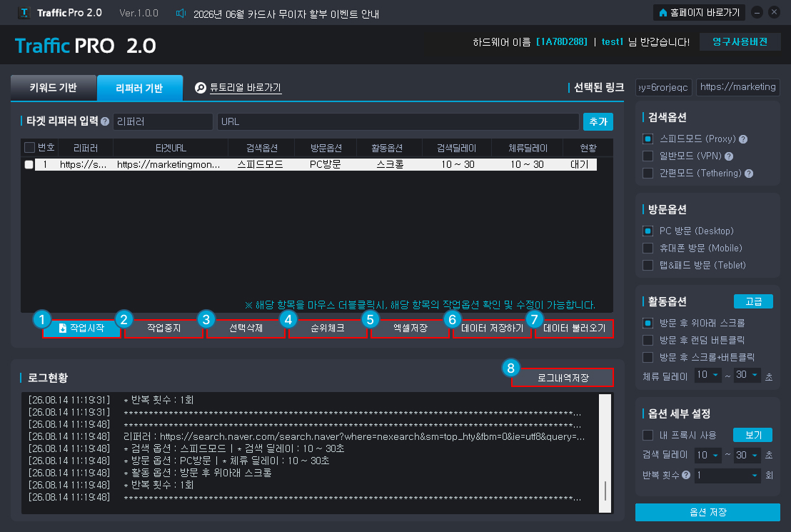The width and height of the screenshot is (791, 532).
Task: Open help icon beside 스피드모드 (Proxy)
Action: point(743,139)
